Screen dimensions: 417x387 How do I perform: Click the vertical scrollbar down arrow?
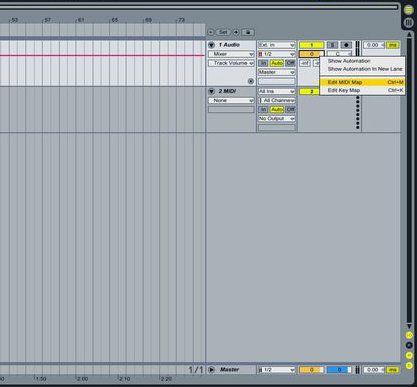[x=409, y=326]
